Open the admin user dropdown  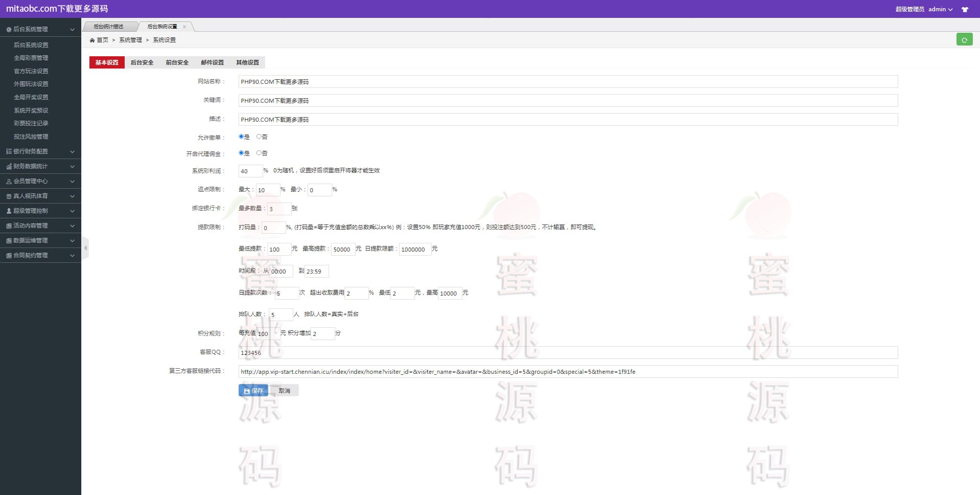coord(940,9)
